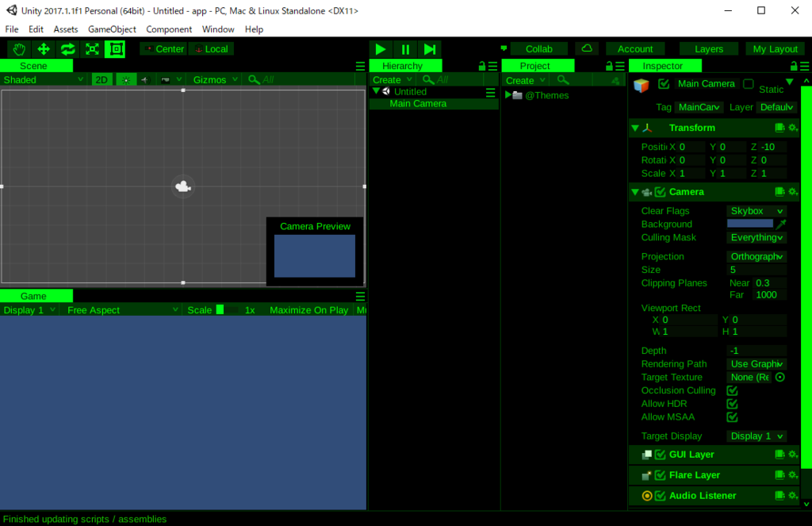Open the Projection dropdown showing Orthographic

755,256
